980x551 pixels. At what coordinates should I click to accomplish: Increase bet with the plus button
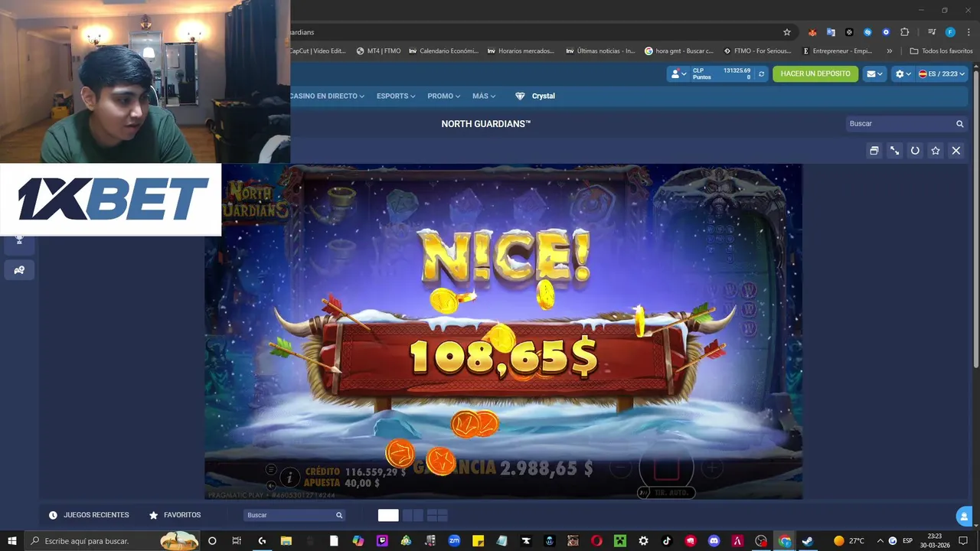click(x=712, y=468)
